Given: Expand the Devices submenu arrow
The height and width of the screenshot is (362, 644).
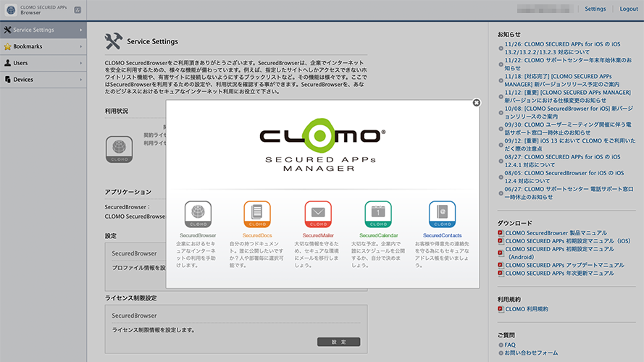Looking at the screenshot, I should pyautogui.click(x=81, y=80).
